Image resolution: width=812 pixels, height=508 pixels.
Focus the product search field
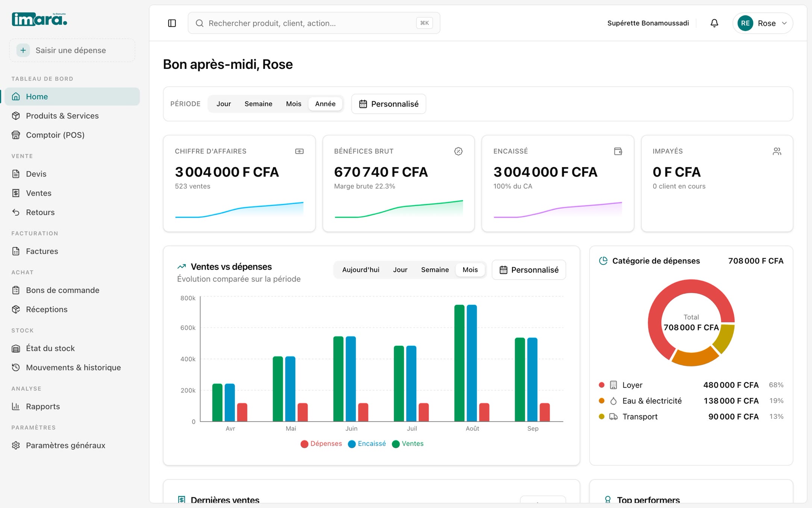tap(314, 23)
